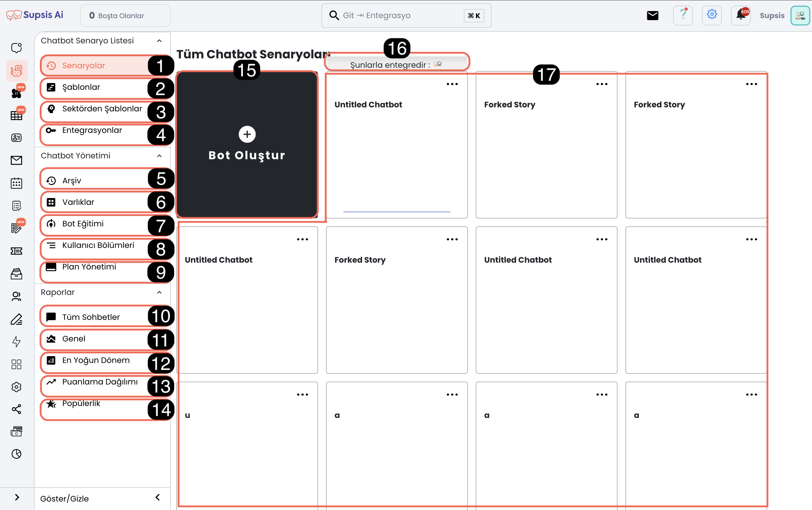This screenshot has height=510, width=812.
Task: Open the live chat icon in left rail
Action: (x=16, y=48)
